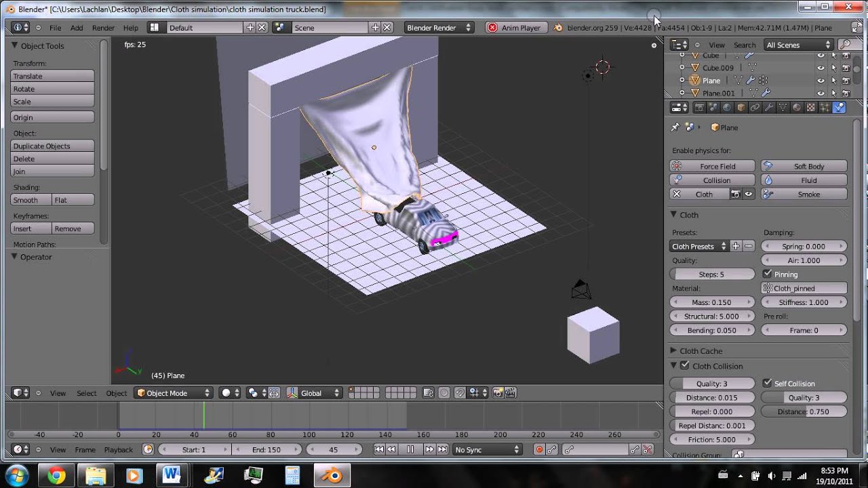The image size is (868, 488).
Task: Click the Blender icon in the Windows taskbar
Action: [x=332, y=475]
